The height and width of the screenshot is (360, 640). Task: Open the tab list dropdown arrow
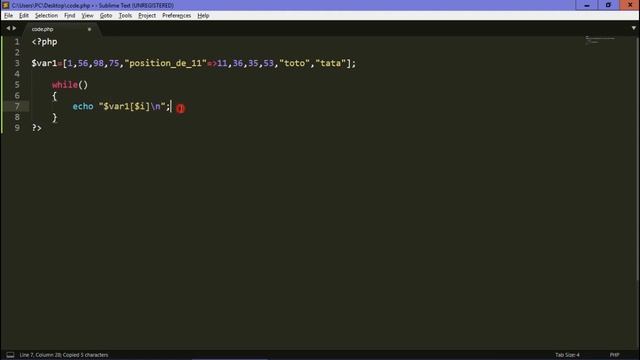click(x=633, y=28)
